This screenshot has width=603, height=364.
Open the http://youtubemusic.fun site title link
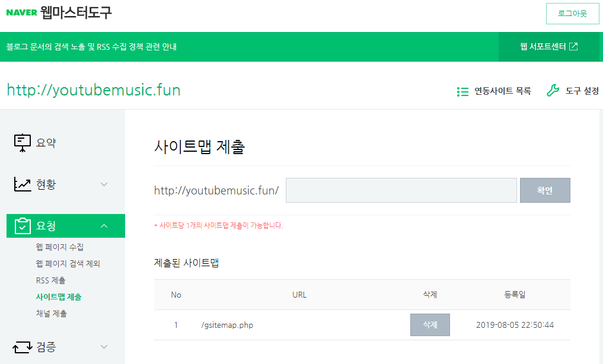[x=94, y=90]
